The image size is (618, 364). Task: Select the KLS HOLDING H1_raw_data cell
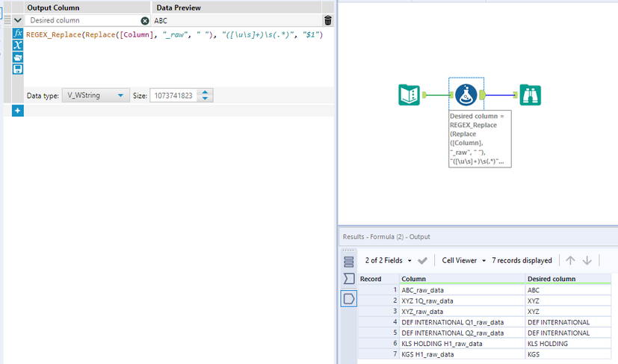pos(462,344)
